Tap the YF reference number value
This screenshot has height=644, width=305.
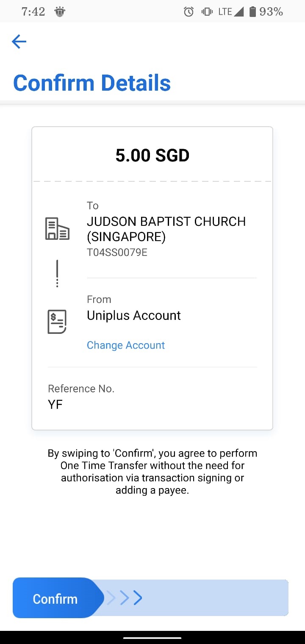[x=55, y=405]
